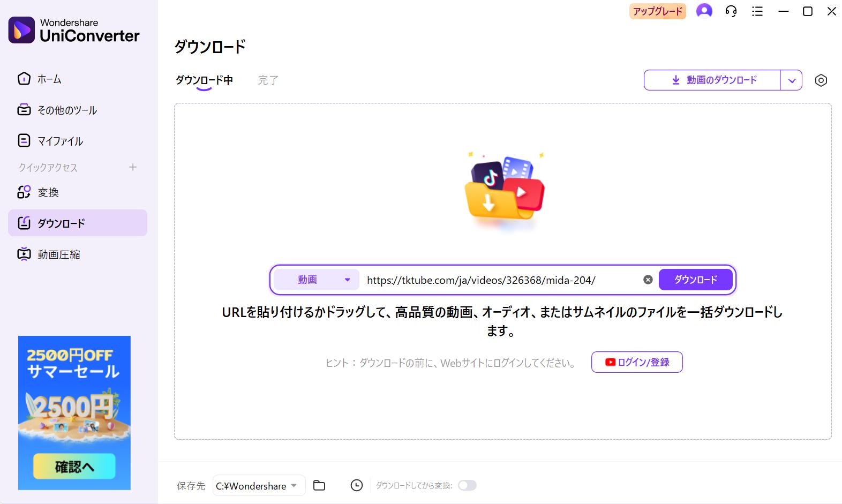Clear the URL with the x icon
The height and width of the screenshot is (504, 842).
648,280
